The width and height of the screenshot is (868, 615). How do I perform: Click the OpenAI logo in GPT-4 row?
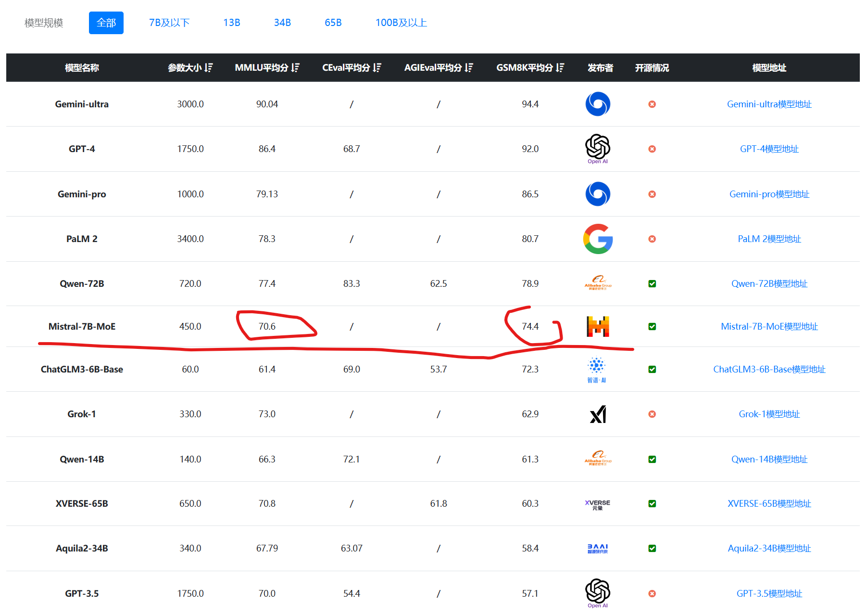598,149
